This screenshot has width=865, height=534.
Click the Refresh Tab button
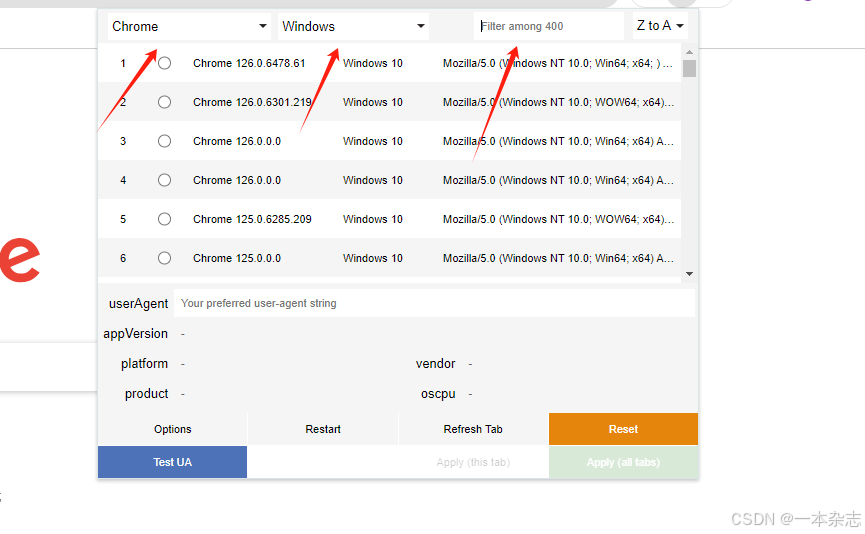pyautogui.click(x=473, y=429)
